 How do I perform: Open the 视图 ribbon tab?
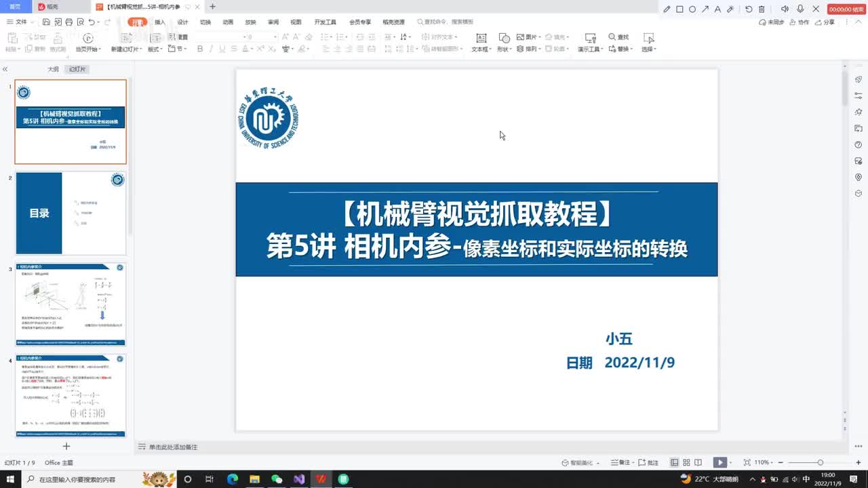[x=296, y=22]
